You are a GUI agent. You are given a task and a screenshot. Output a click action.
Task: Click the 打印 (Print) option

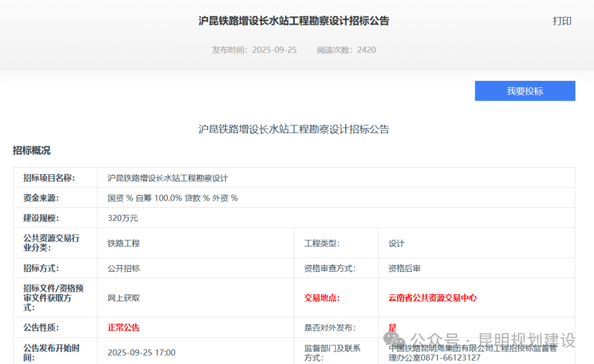[x=562, y=21]
